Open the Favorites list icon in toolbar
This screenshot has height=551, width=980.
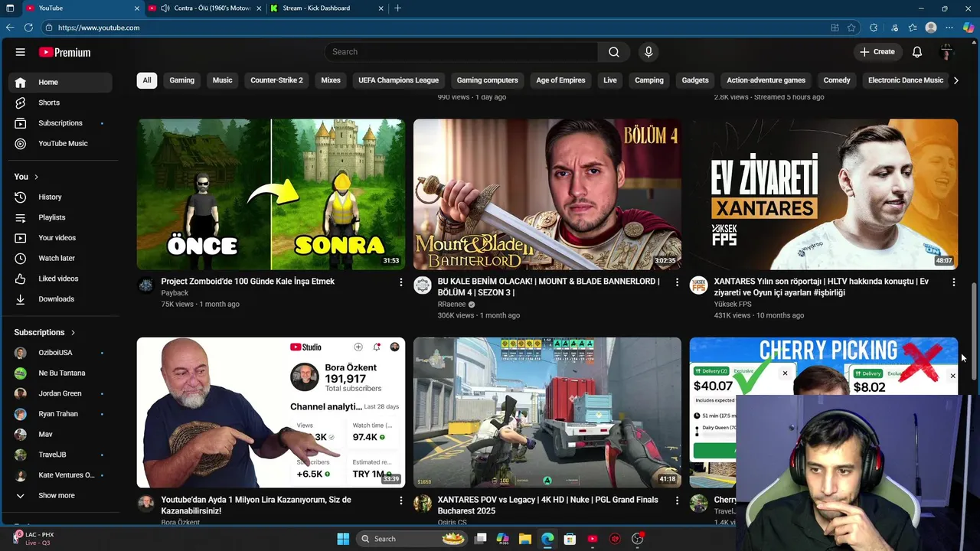pyautogui.click(x=913, y=28)
